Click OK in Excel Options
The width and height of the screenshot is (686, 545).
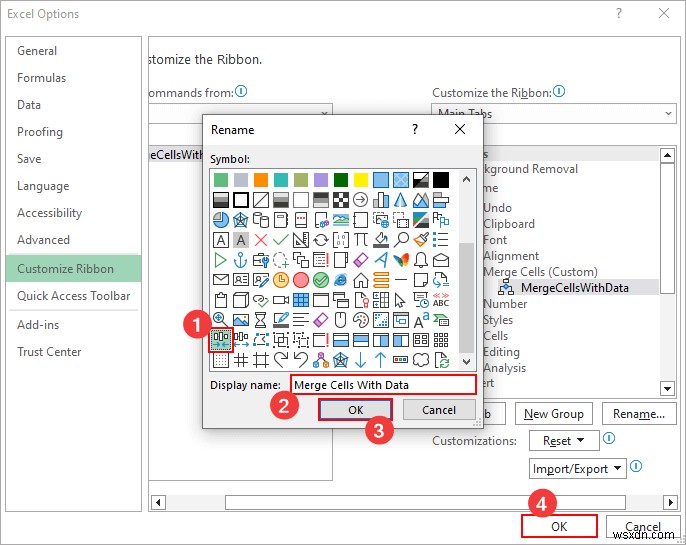(559, 526)
